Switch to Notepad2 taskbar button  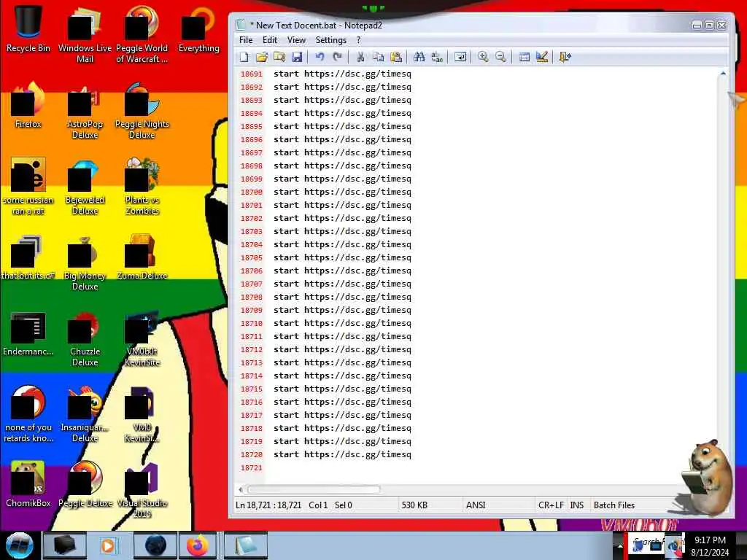245,545
